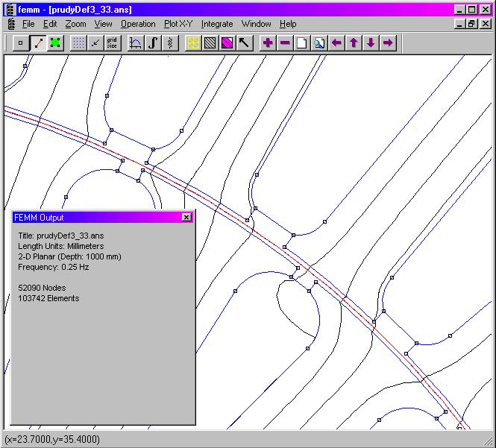
Task: Click the X-Y plot graph icon
Action: click(x=136, y=42)
